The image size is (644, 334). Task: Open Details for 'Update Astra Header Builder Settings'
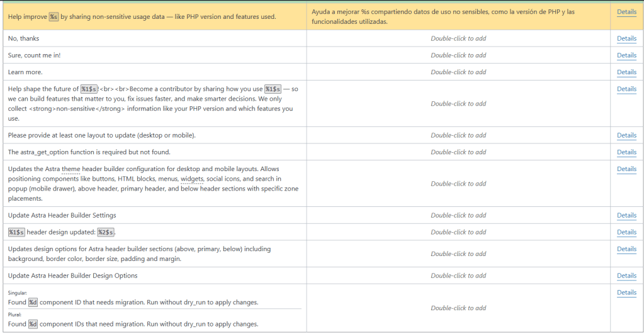[626, 216]
